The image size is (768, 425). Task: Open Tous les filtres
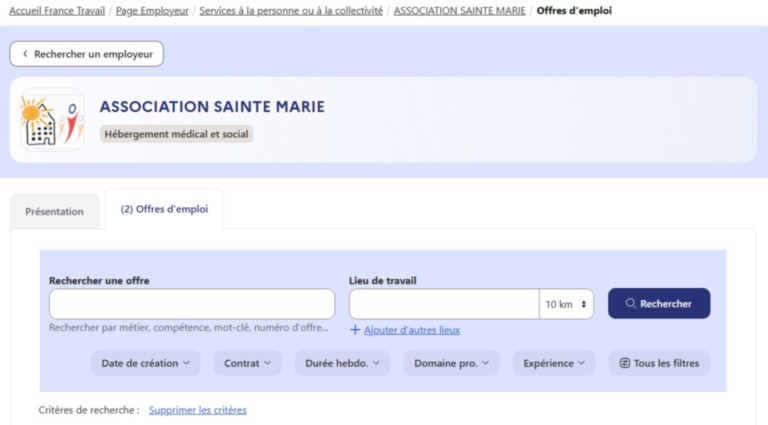(x=659, y=363)
